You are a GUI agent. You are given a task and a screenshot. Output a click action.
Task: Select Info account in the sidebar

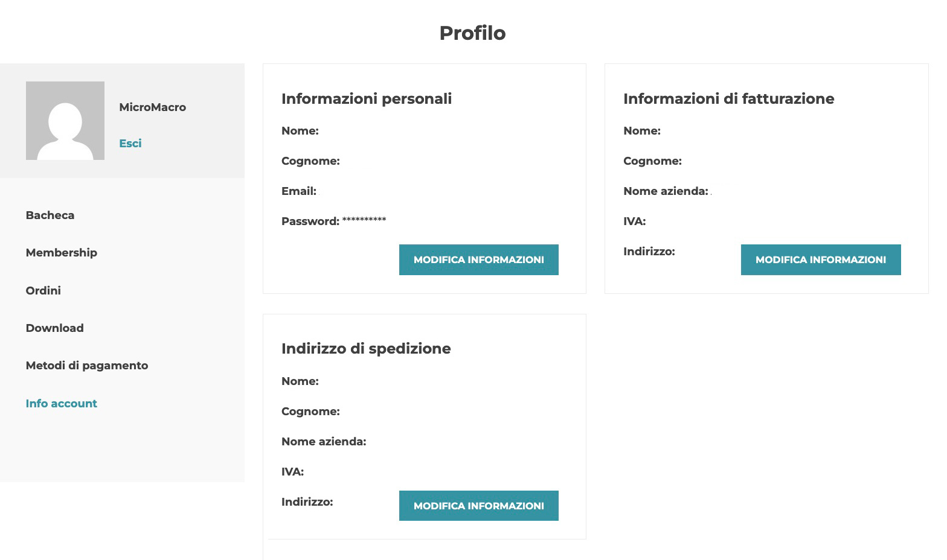pyautogui.click(x=62, y=404)
